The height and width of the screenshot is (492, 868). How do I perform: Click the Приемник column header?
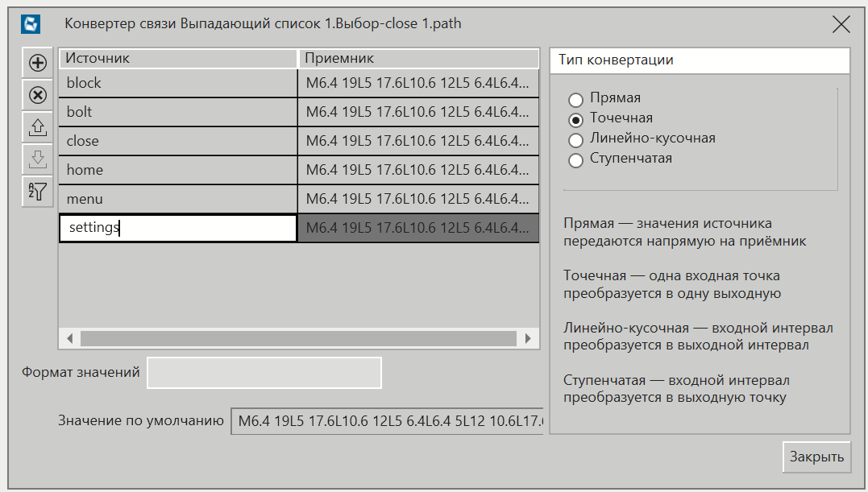(x=418, y=59)
